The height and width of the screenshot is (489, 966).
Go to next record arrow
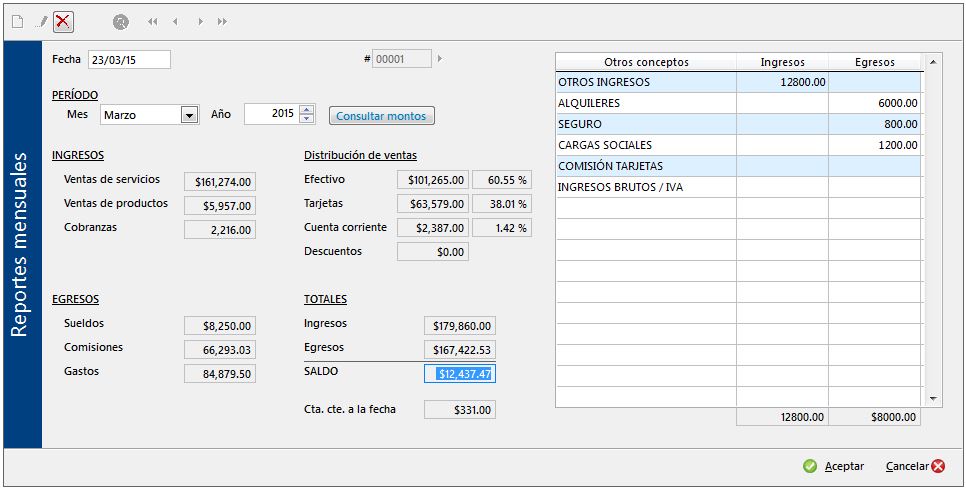pyautogui.click(x=200, y=21)
